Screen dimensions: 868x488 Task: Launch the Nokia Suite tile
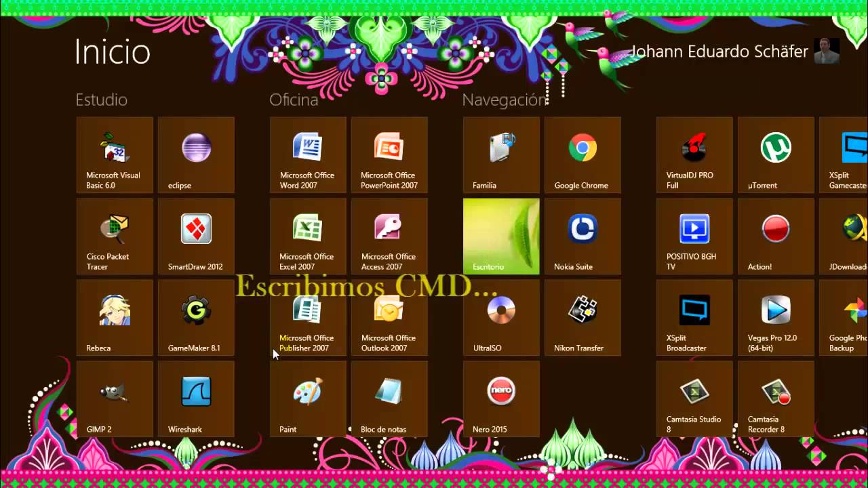coord(583,237)
